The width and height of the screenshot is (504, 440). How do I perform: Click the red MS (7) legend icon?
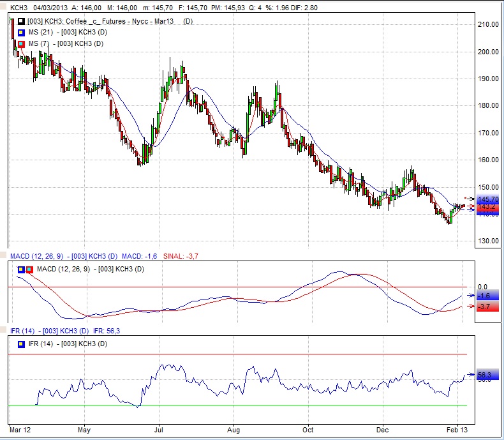pyautogui.click(x=22, y=43)
